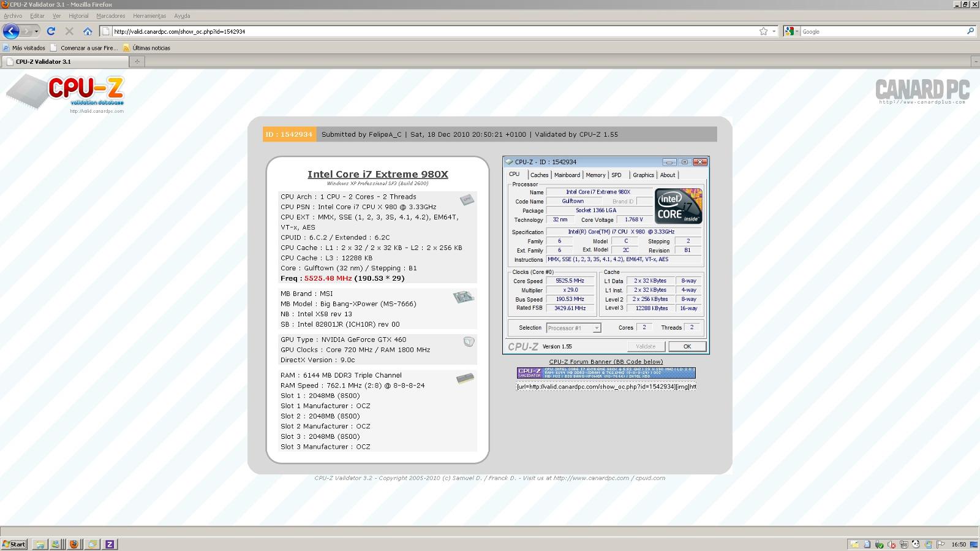980x551 pixels.
Task: Click the purple Z icon in taskbar
Action: [x=110, y=544]
